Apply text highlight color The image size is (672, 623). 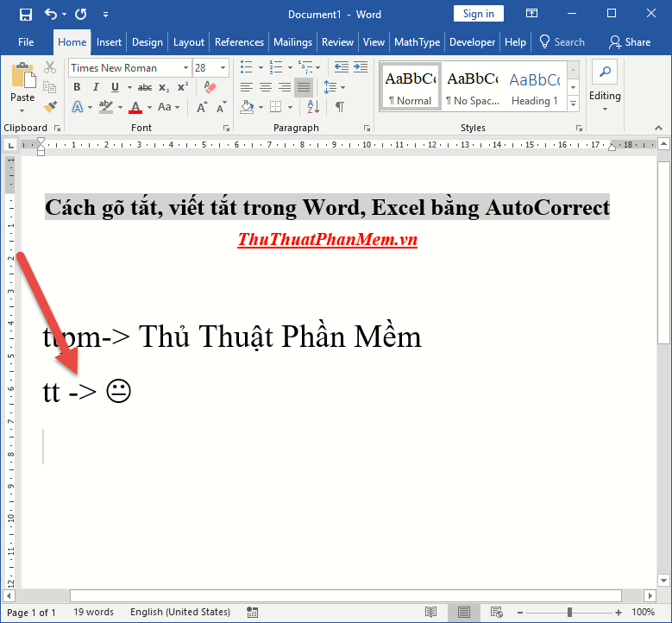105,107
